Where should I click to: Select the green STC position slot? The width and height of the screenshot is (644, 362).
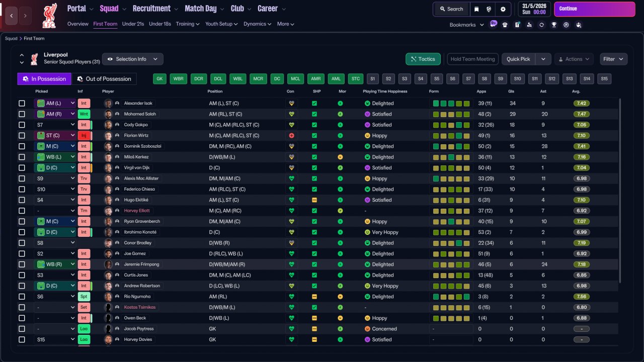point(356,79)
